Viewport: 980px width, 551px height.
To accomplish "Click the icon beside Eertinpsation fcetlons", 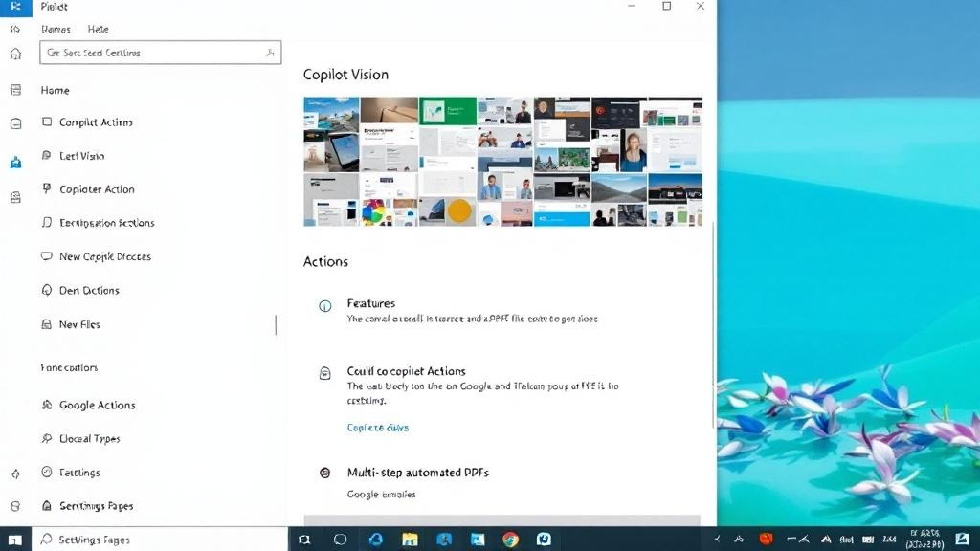I will 46,222.
